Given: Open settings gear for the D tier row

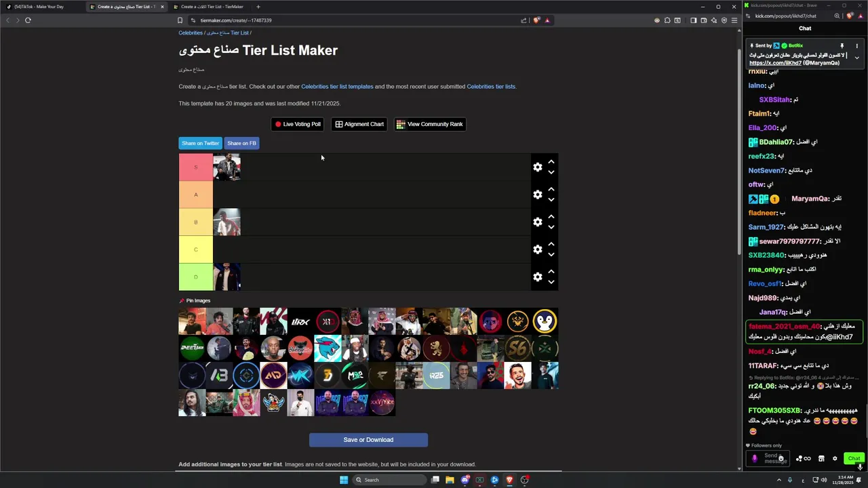Looking at the screenshot, I should coord(538,277).
